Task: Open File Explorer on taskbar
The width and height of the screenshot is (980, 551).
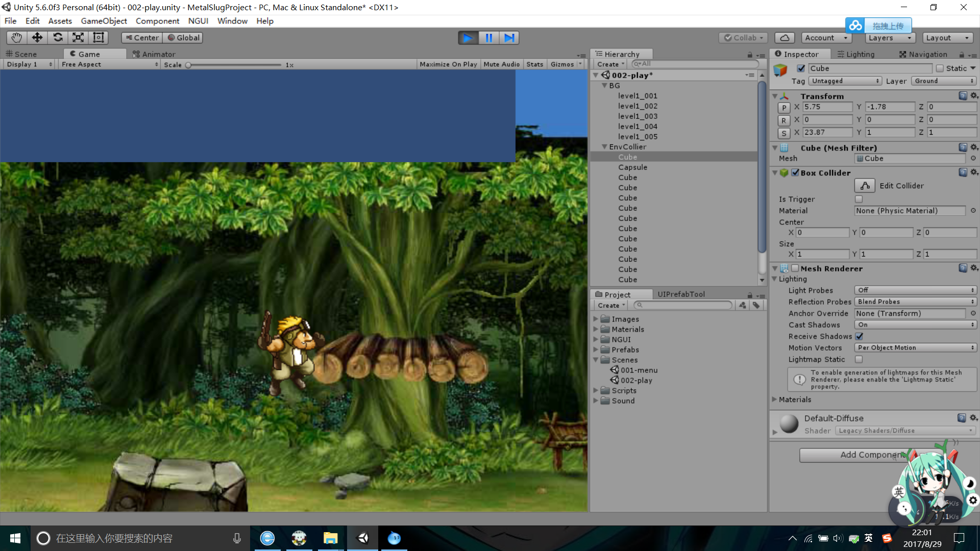Action: (331, 538)
